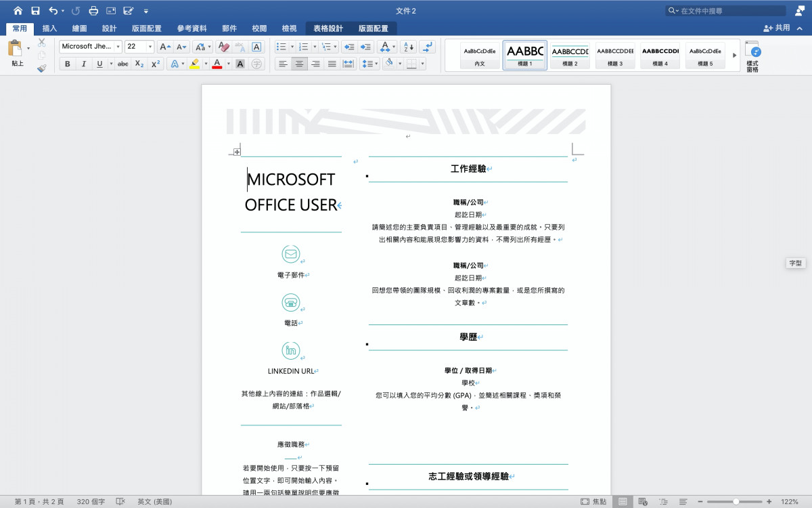This screenshot has width=812, height=508.
Task: Click the red font color swatch
Action: point(217,64)
